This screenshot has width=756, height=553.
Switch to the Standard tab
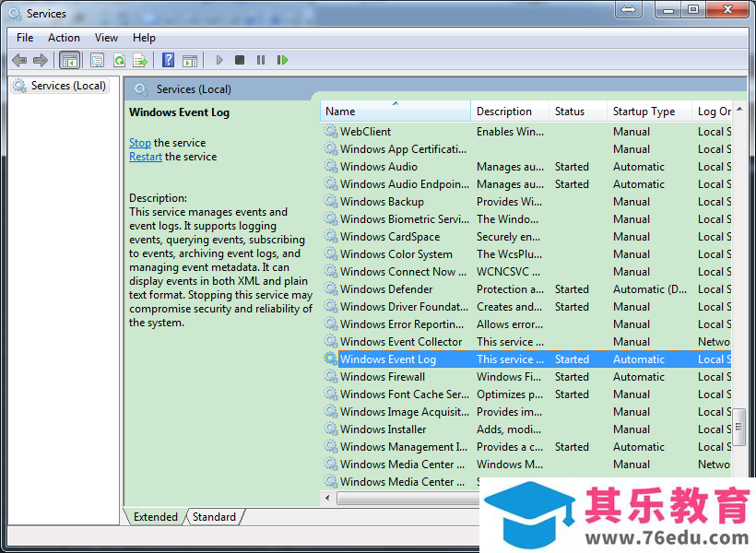[x=214, y=517]
